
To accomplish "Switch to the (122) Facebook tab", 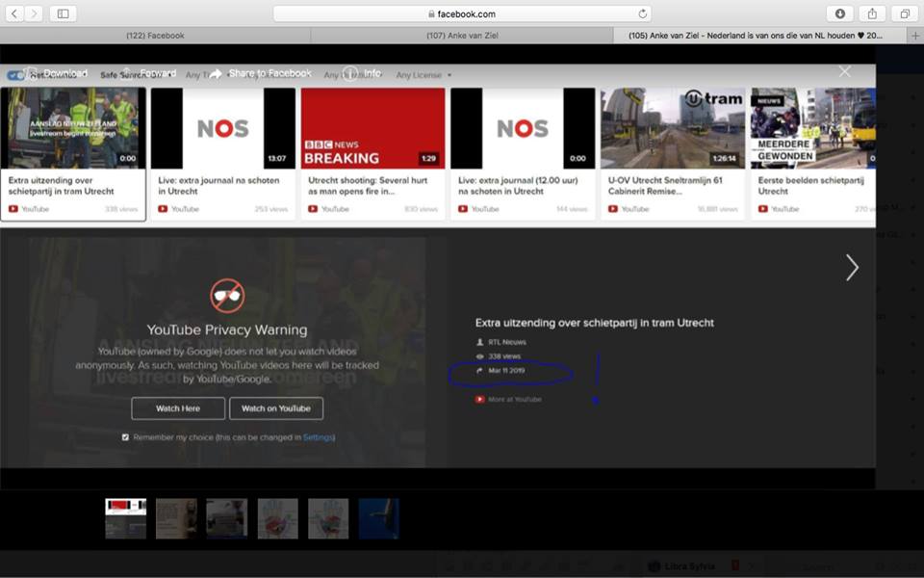I will (155, 36).
